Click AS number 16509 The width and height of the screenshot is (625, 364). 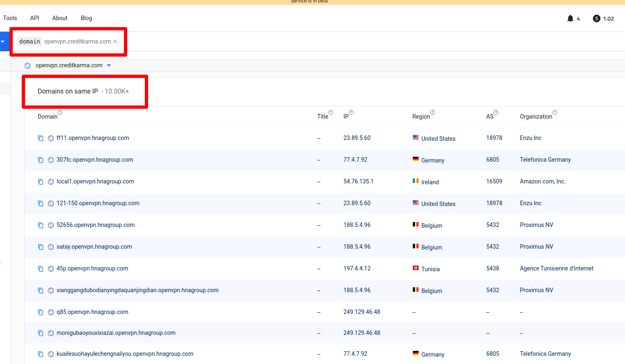494,181
